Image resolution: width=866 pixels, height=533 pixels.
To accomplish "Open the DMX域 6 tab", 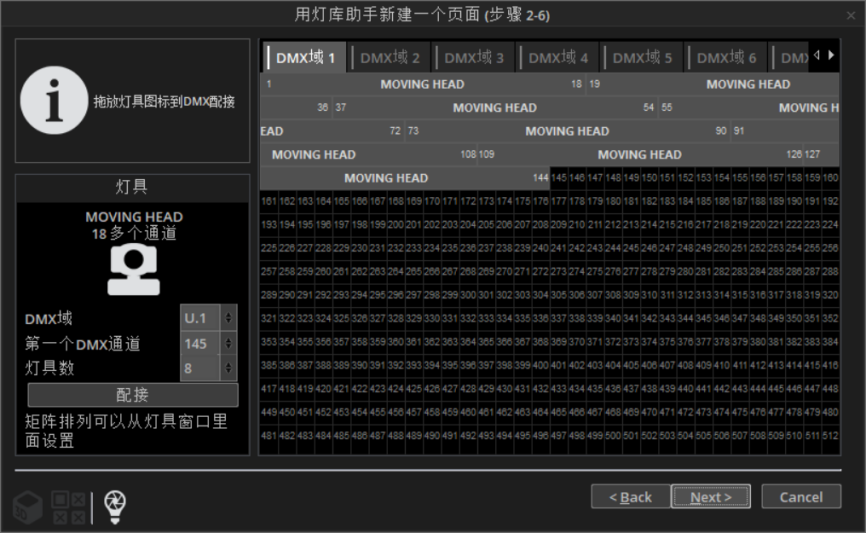I will click(x=726, y=58).
